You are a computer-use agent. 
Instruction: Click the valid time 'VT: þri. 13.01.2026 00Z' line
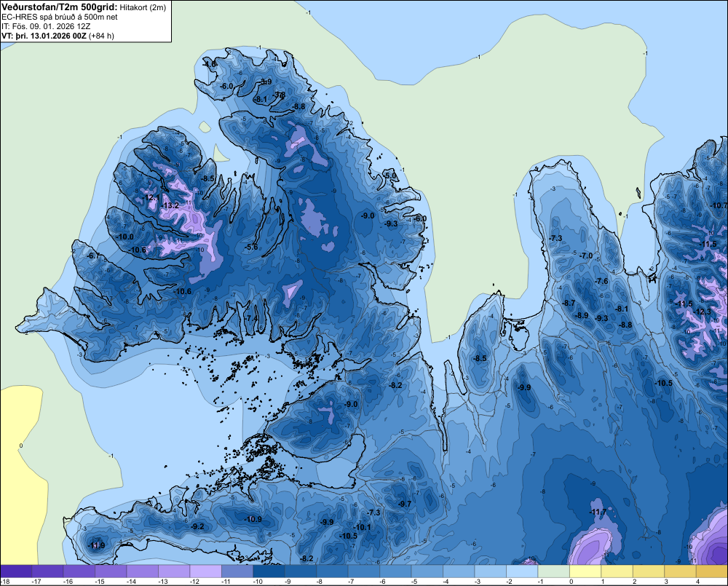tap(44, 36)
